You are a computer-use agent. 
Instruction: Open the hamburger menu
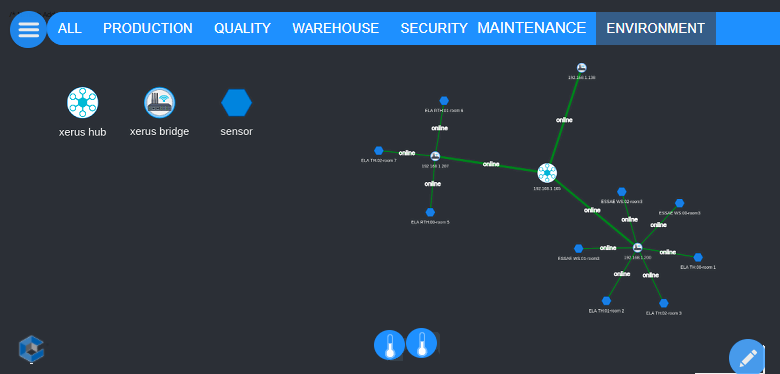pyautogui.click(x=28, y=30)
